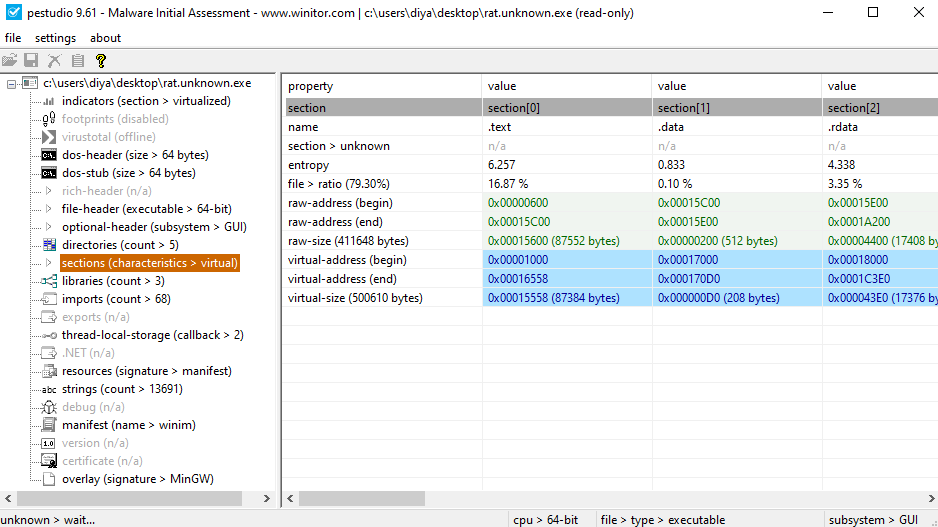The image size is (938, 527).
Task: Click the version 1.0 icon
Action: click(x=48, y=443)
